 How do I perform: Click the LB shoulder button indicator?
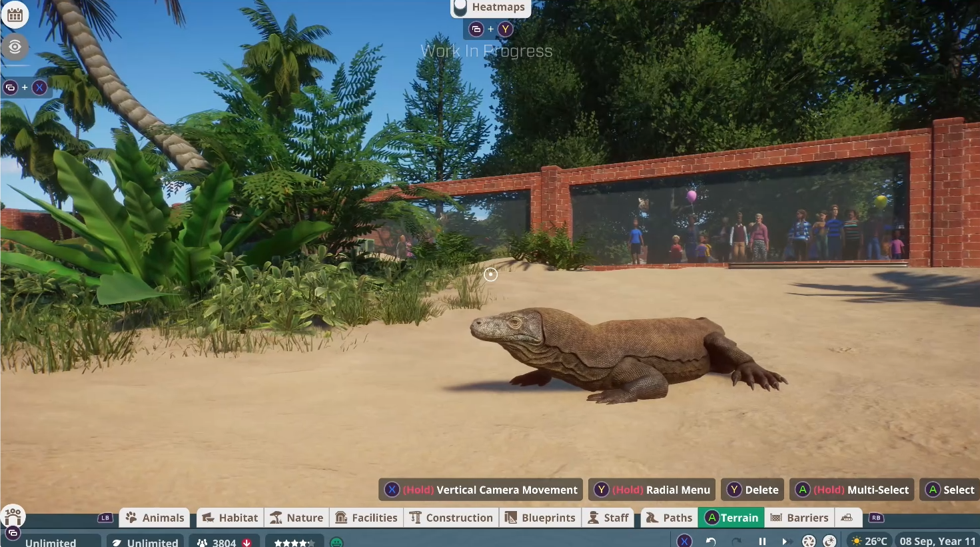[x=105, y=518]
